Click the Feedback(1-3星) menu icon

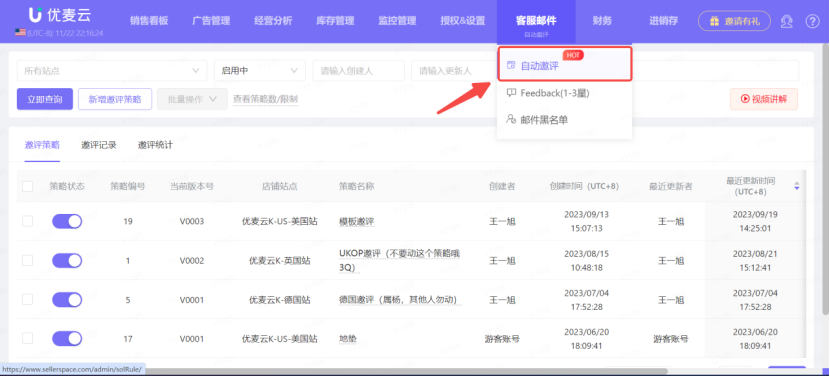pos(511,93)
